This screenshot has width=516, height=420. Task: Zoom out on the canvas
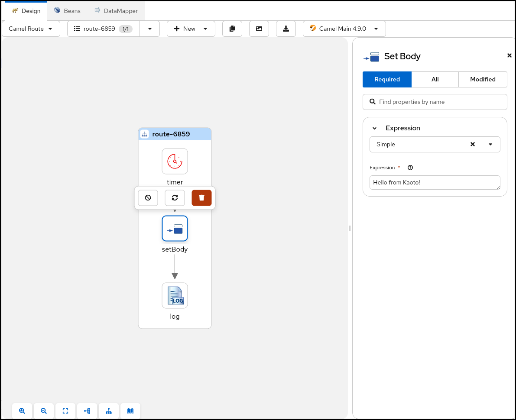click(44, 411)
